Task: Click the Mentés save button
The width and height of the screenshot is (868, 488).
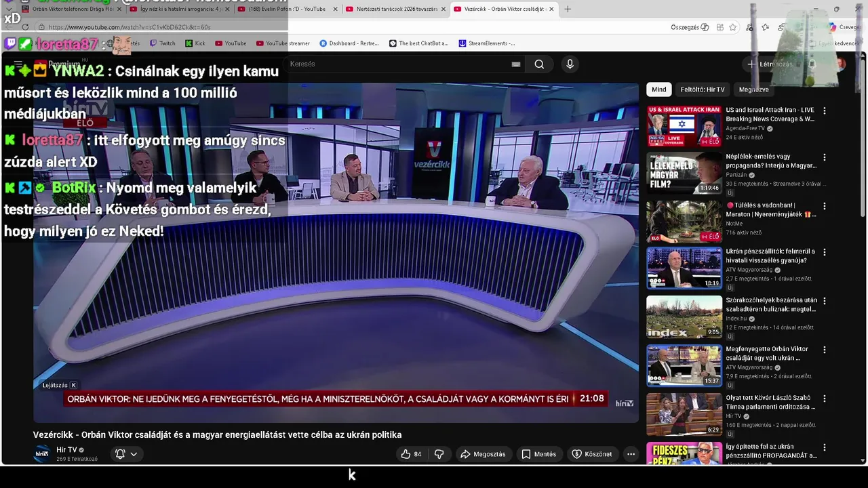Action: coord(539,454)
